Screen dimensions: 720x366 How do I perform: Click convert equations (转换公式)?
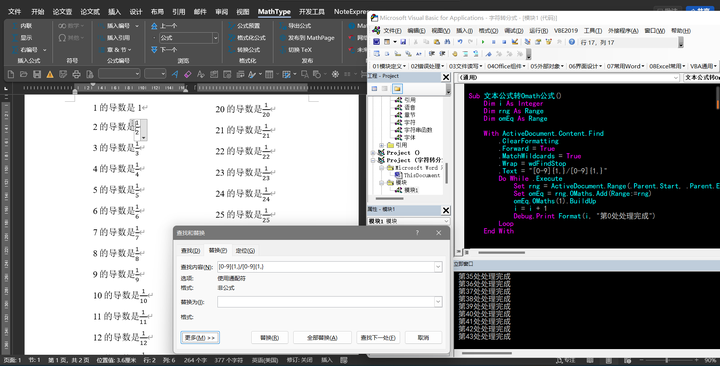[244, 50]
